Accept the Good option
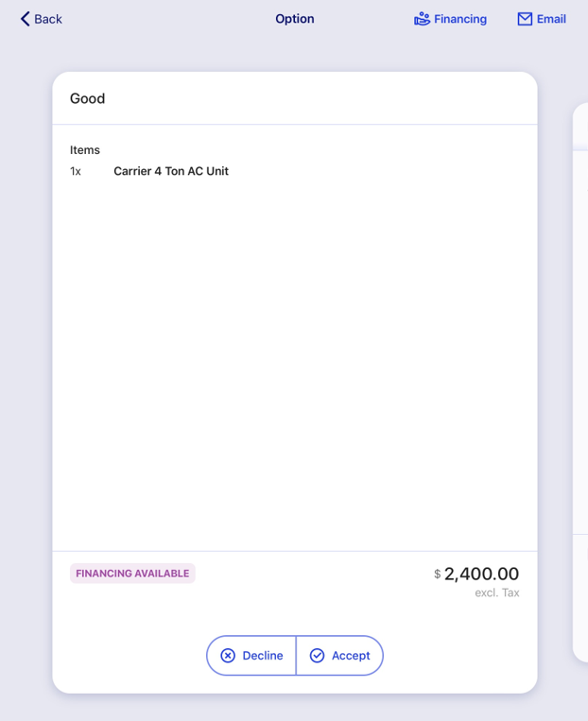Viewport: 588px width, 721px height. (339, 655)
